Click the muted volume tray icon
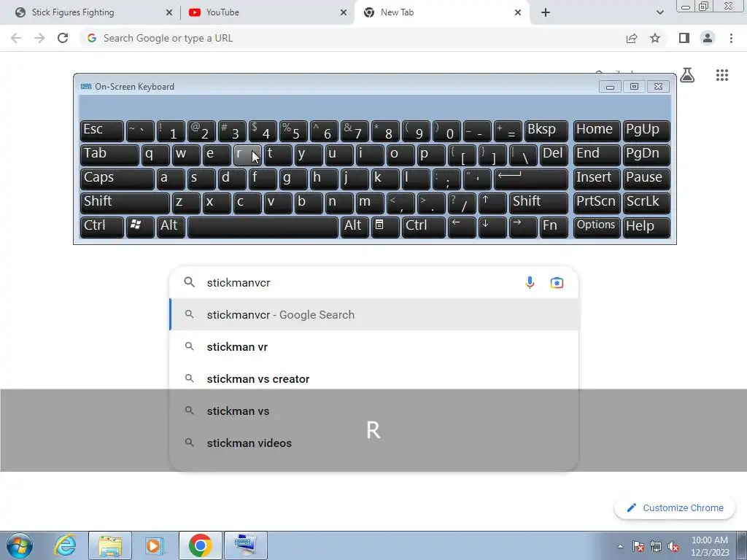 pyautogui.click(x=673, y=547)
